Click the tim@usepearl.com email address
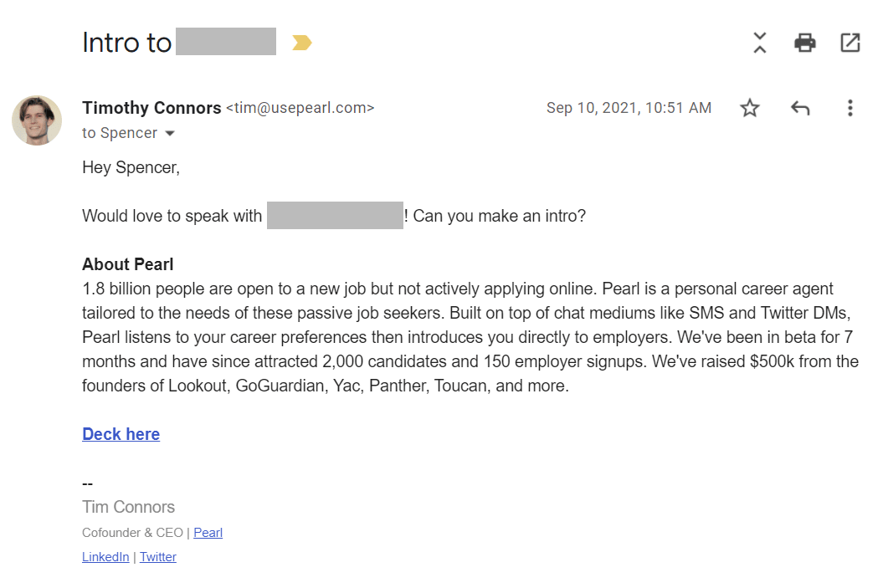This screenshot has width=888, height=588. click(300, 108)
